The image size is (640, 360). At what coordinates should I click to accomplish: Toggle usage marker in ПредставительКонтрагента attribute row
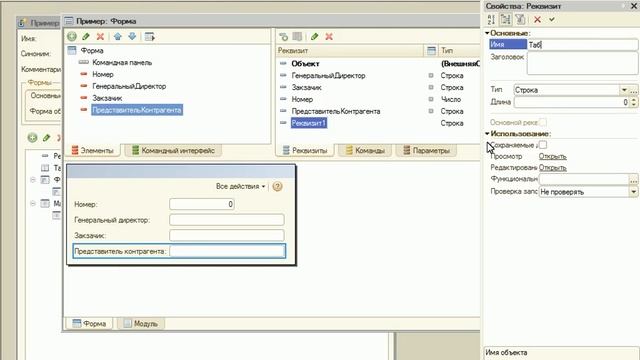point(431,111)
